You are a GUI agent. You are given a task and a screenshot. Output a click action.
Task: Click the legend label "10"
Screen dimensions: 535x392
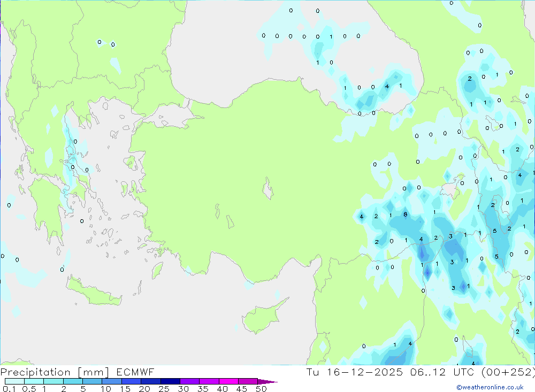coord(106,389)
